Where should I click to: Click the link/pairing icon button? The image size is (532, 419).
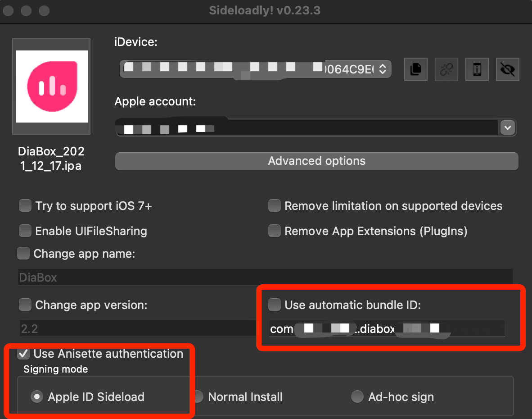[x=446, y=69]
